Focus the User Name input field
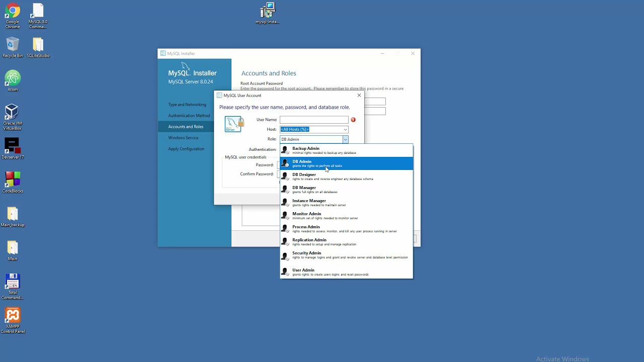644x362 pixels. tap(314, 120)
